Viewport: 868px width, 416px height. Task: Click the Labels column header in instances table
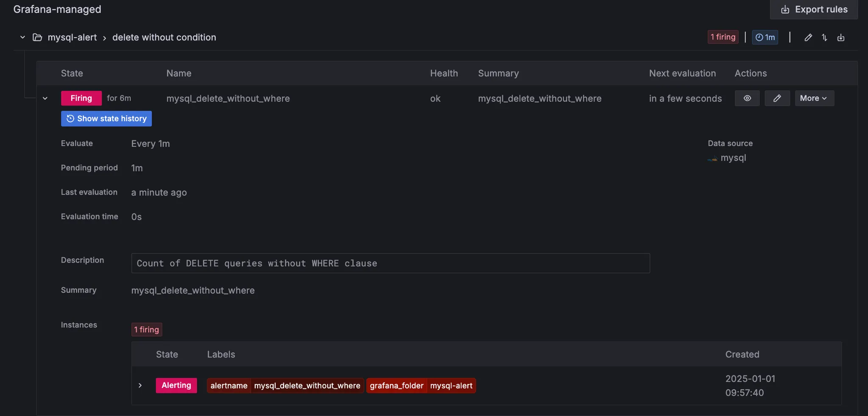point(221,355)
